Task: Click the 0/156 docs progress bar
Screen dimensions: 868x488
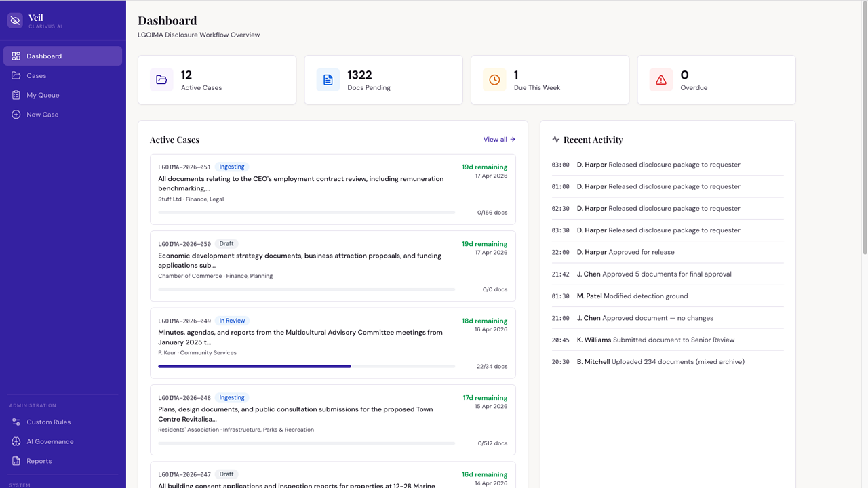Action: (x=307, y=212)
